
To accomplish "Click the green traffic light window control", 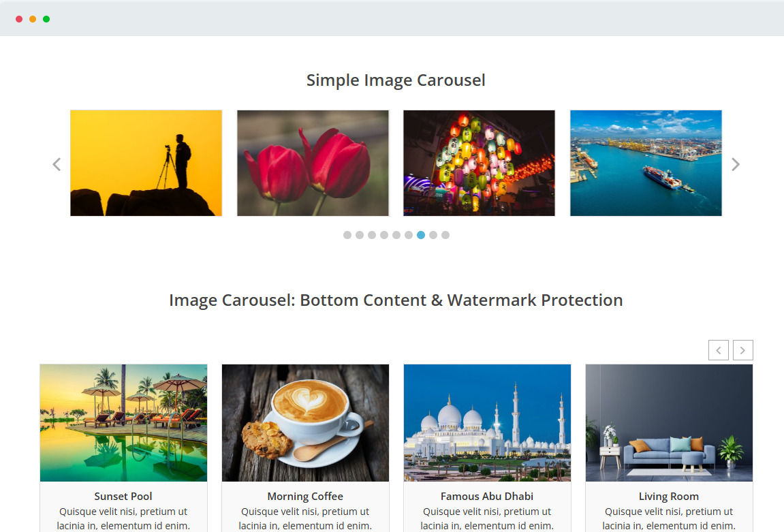I will pyautogui.click(x=46, y=19).
